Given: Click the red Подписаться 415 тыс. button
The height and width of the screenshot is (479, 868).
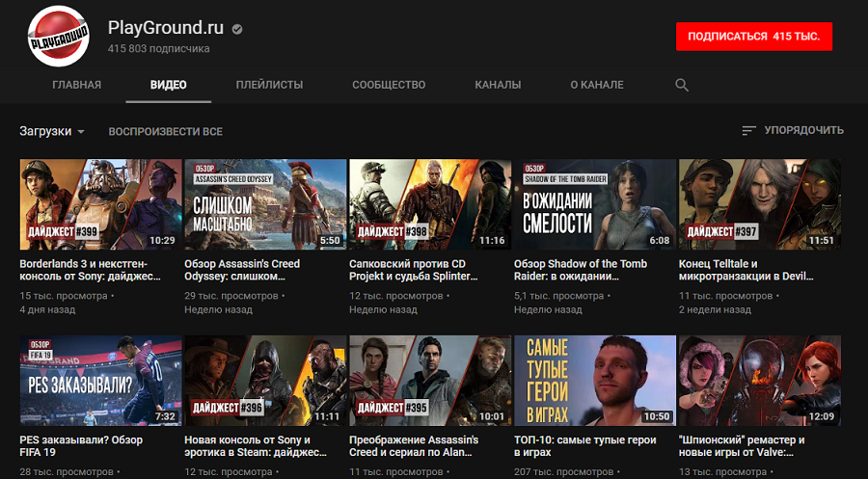Looking at the screenshot, I should point(754,37).
